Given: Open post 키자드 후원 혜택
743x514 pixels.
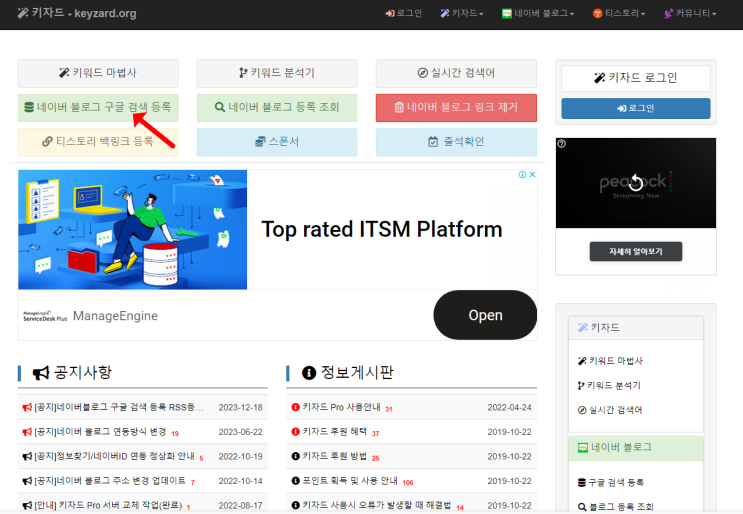Looking at the screenshot, I should pyautogui.click(x=335, y=432).
